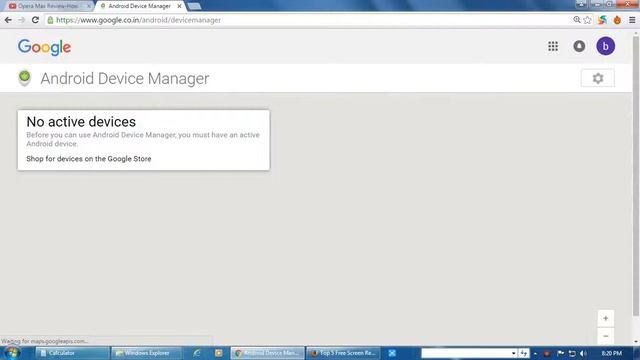Open the account menu avatar 'b'
Screen dimensions: 640x360
606,46
